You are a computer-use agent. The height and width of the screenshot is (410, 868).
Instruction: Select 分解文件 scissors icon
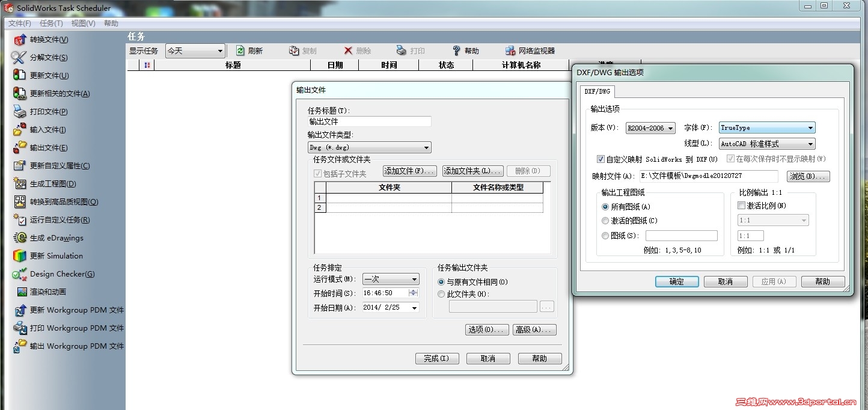point(20,58)
